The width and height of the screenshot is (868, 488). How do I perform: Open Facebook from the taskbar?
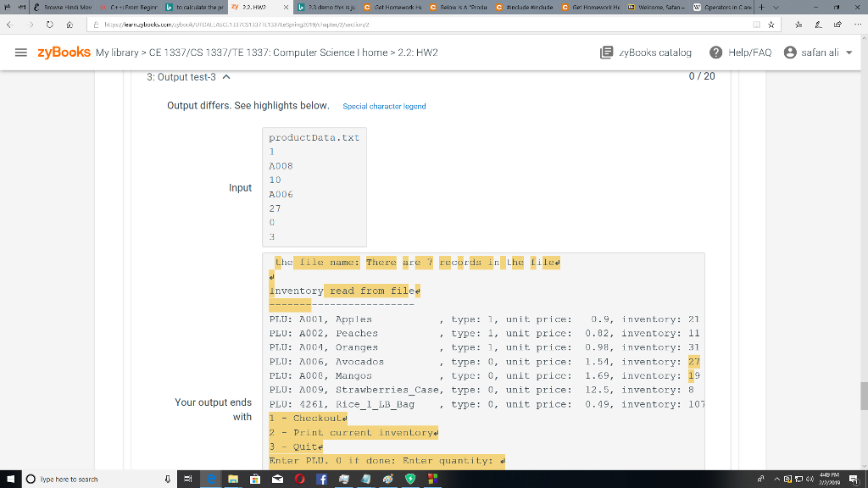(x=320, y=480)
